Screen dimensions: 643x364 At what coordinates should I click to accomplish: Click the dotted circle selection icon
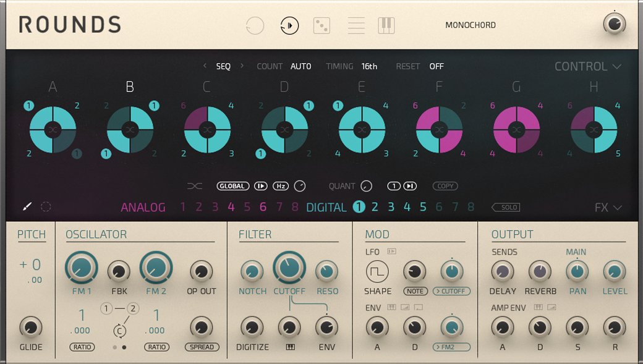(x=46, y=207)
